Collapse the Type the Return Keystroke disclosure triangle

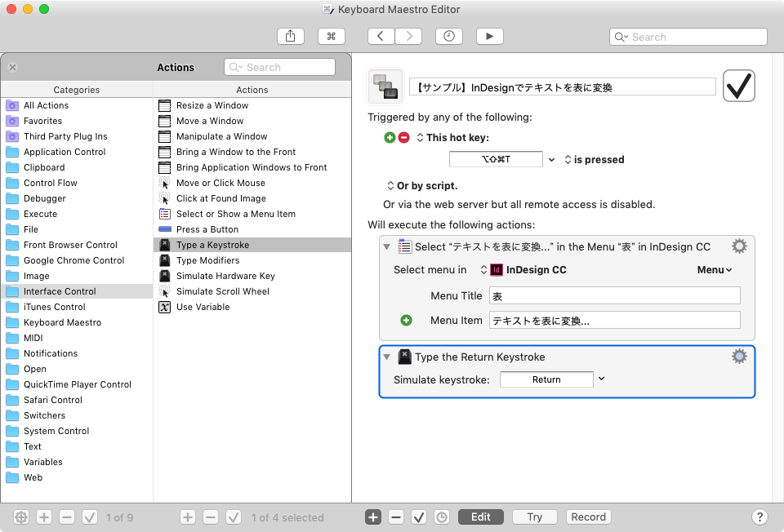[x=386, y=356]
